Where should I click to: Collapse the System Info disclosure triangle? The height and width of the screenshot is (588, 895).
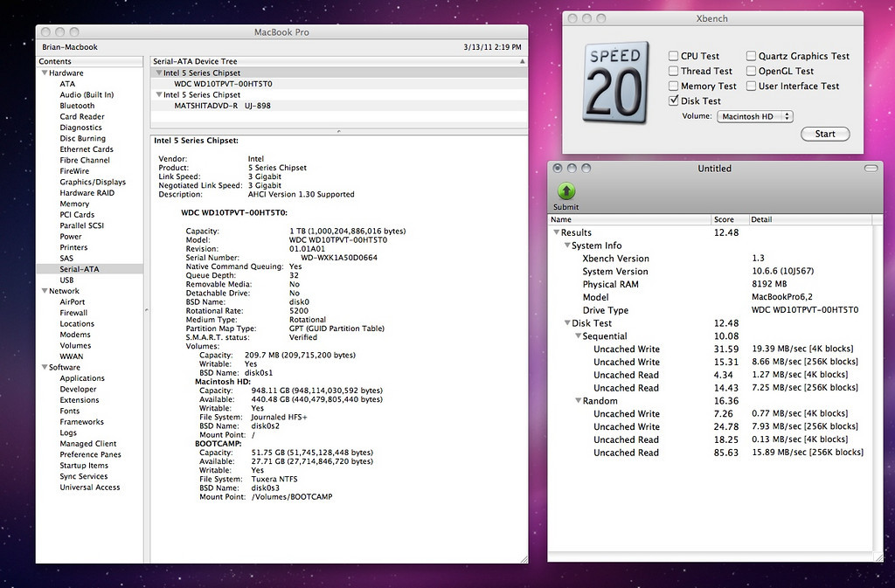click(566, 246)
